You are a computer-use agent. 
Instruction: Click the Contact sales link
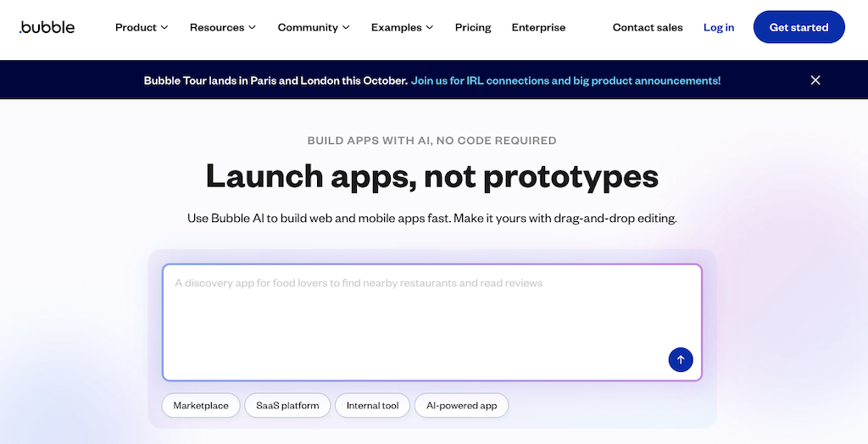coord(648,27)
